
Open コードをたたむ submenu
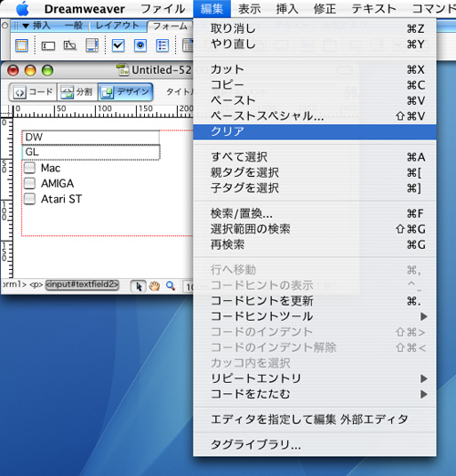pos(315,394)
